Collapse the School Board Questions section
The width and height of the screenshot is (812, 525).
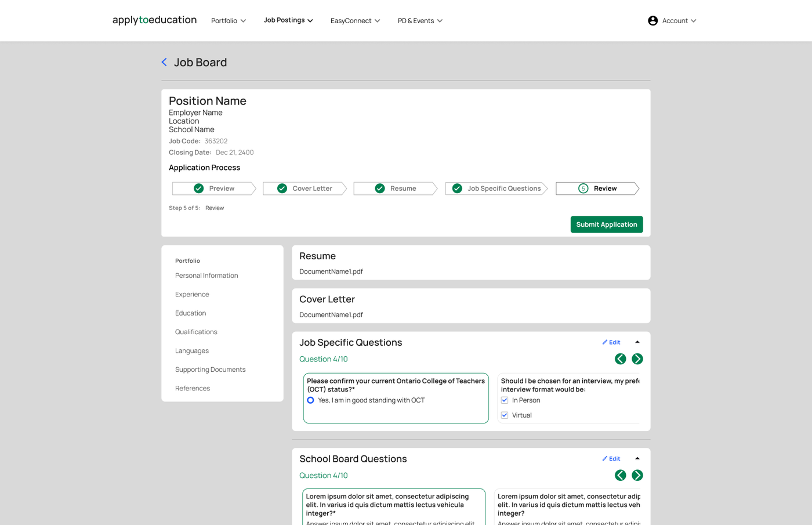(x=637, y=459)
